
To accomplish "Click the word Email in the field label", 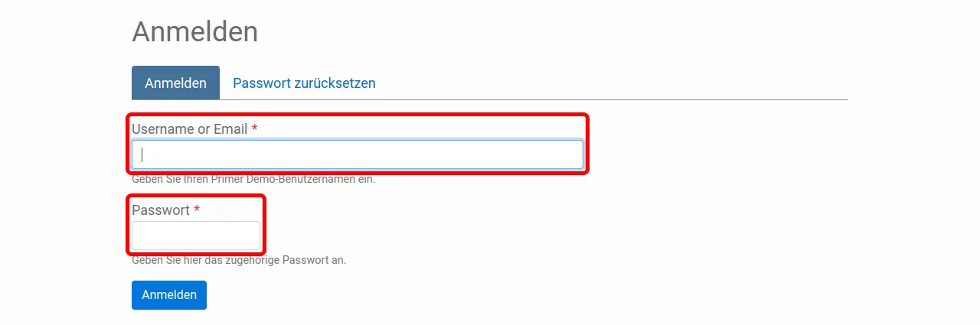I will coord(230,129).
